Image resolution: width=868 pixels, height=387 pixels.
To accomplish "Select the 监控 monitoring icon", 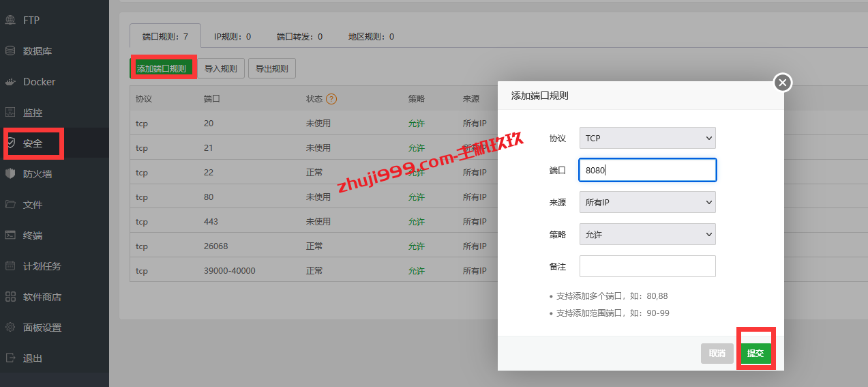I will tap(10, 112).
